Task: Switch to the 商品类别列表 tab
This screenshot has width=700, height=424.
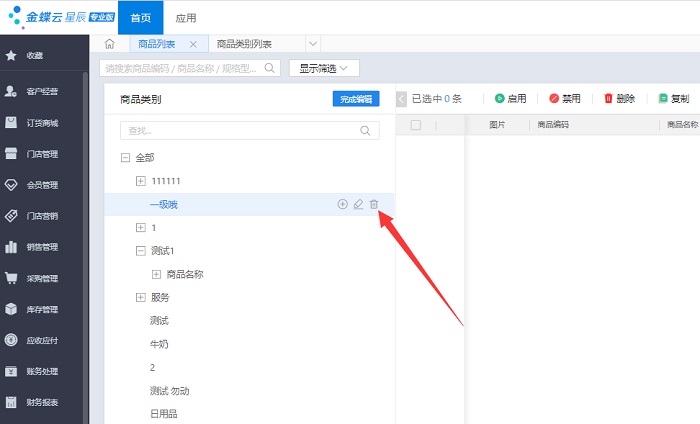Action: pyautogui.click(x=259, y=44)
